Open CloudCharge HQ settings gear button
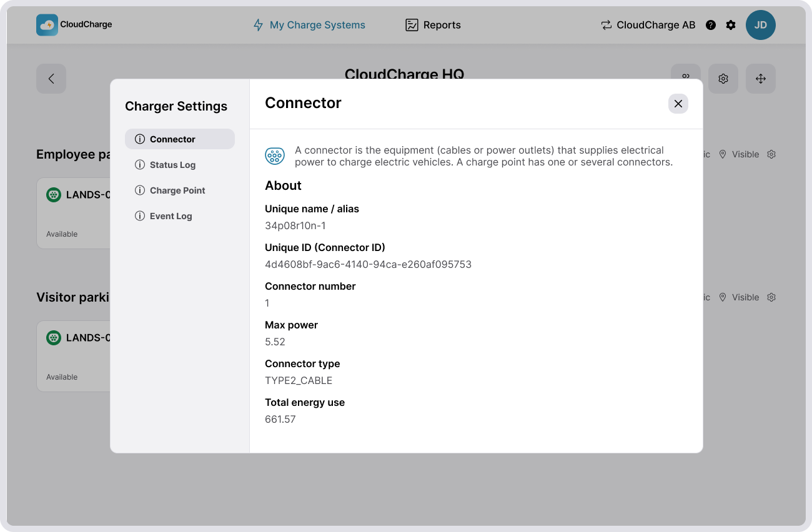 pos(723,79)
